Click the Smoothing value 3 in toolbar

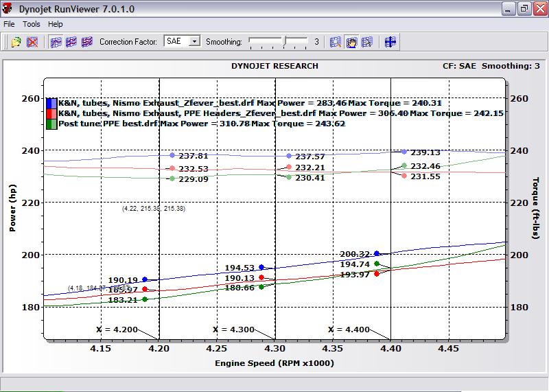[x=316, y=42]
